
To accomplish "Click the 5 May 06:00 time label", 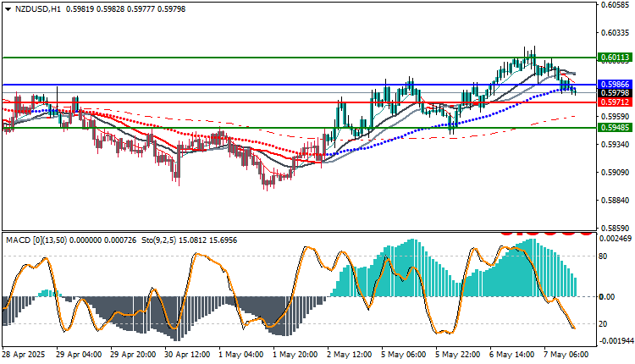I will [x=404, y=355].
